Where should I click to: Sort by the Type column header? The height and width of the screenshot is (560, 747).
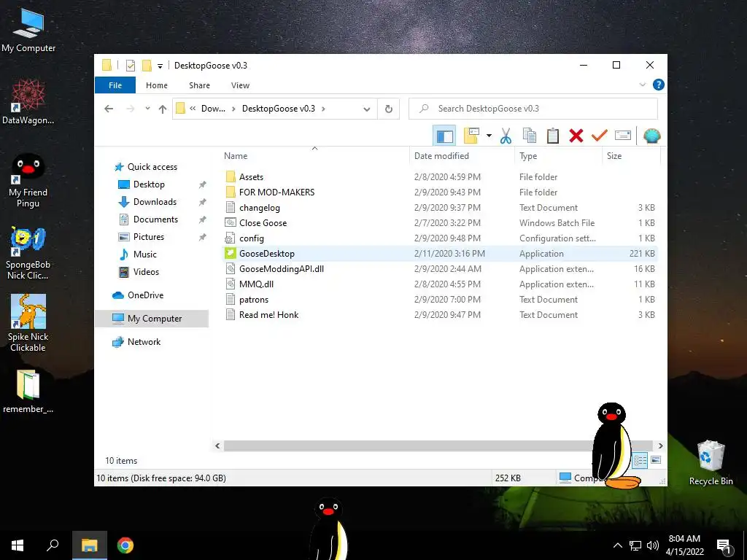(x=528, y=156)
